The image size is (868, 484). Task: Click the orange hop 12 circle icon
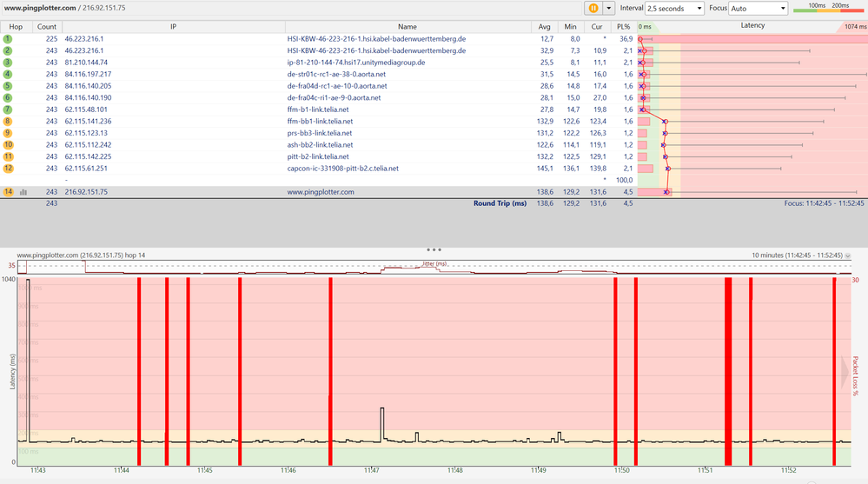click(x=8, y=169)
